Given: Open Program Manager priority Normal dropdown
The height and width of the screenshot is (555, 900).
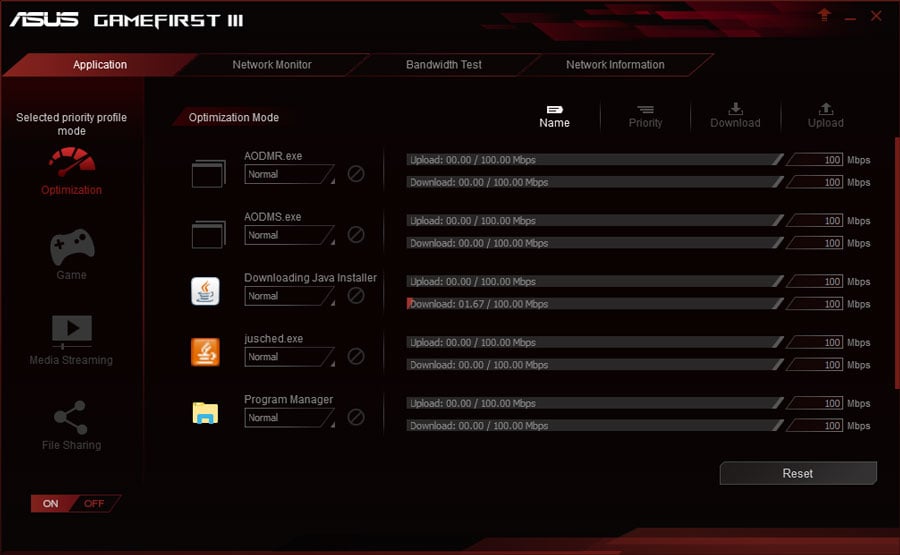Looking at the screenshot, I should tap(290, 417).
